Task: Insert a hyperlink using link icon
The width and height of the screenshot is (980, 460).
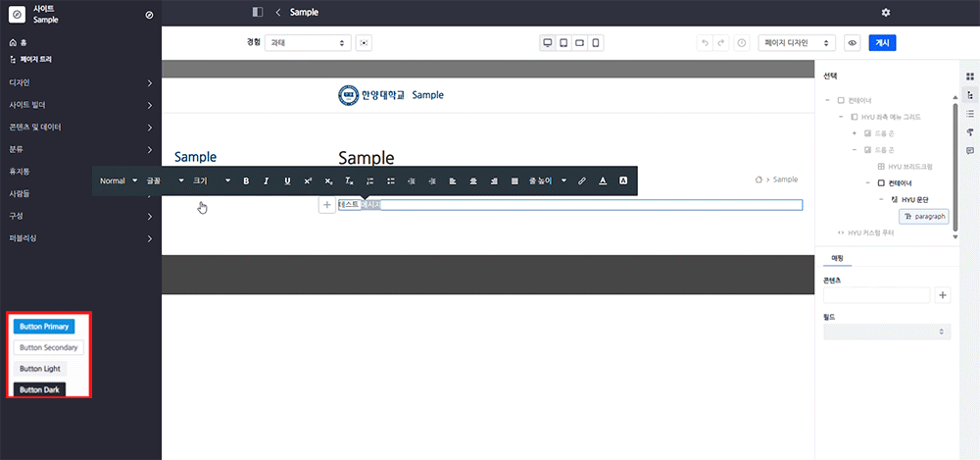Action: click(581, 181)
